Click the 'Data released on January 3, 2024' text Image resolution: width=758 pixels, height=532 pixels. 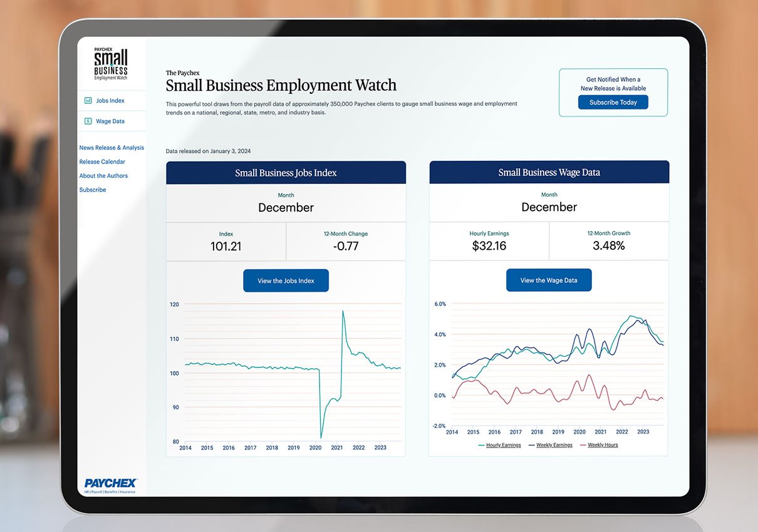pyautogui.click(x=208, y=151)
